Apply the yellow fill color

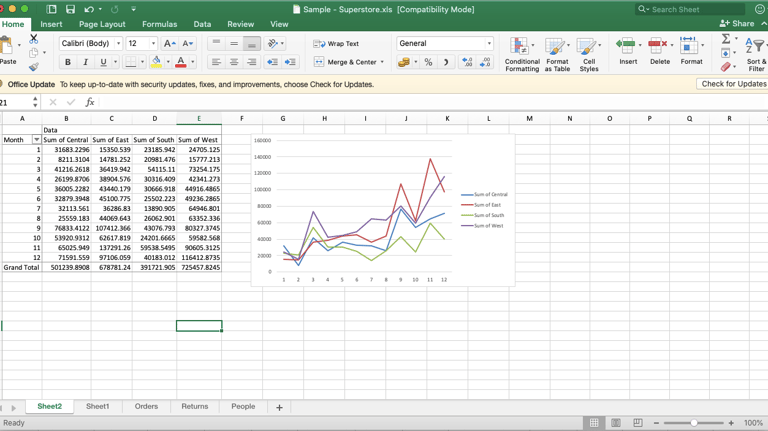tap(156, 62)
